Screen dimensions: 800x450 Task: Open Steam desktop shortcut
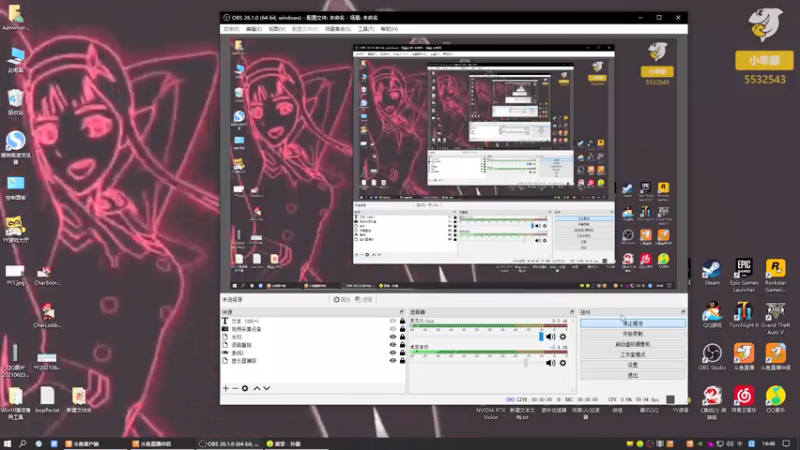click(712, 272)
